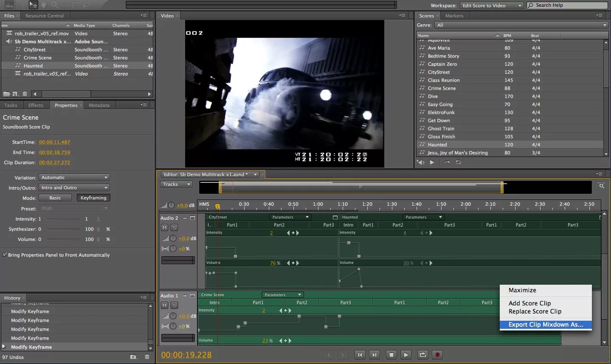Click the Stop button in transport bar
This screenshot has width=611, height=364.
pos(391,355)
